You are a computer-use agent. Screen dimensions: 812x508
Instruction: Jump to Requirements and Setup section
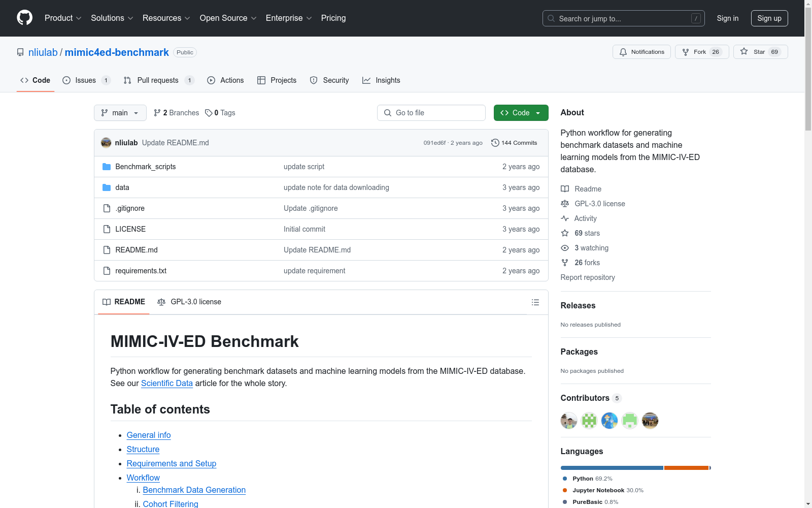[172, 463]
